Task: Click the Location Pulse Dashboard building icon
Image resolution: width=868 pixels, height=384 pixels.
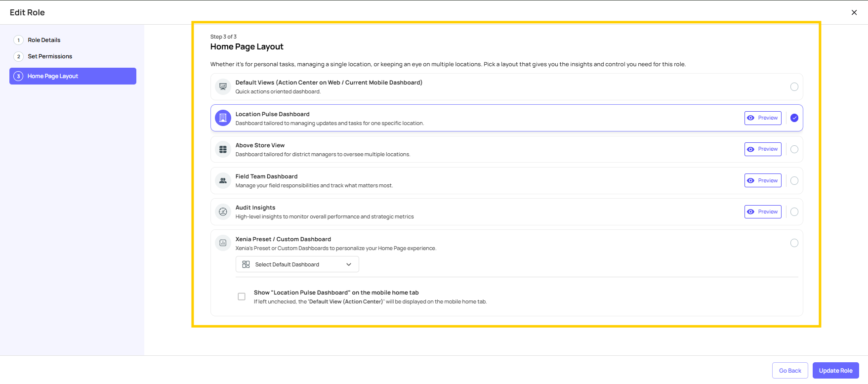Action: 223,118
